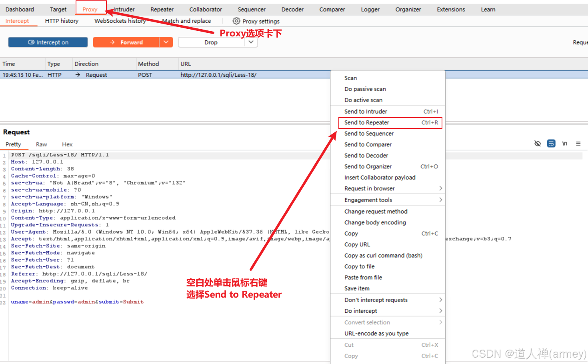
Task: Select Do passive scan menu entry
Action: pyautogui.click(x=388, y=89)
